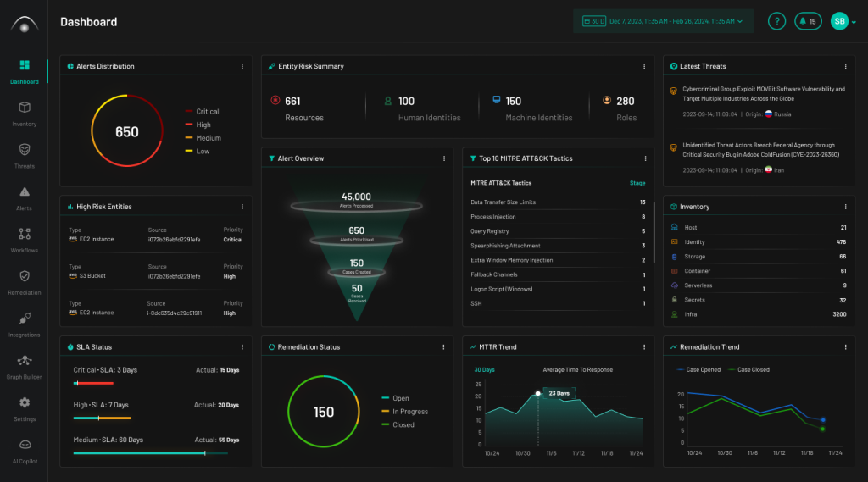Click the help question mark icon
The width and height of the screenshot is (868, 482).
pyautogui.click(x=776, y=21)
